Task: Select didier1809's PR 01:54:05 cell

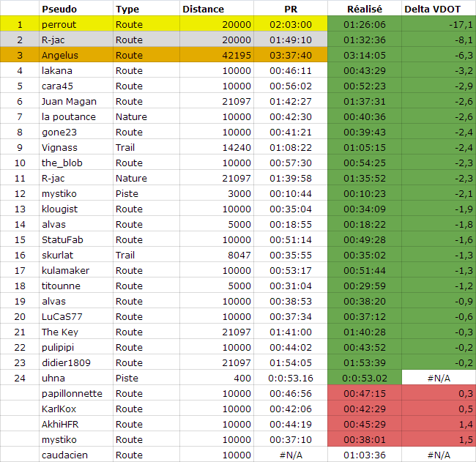Action: 291,362
